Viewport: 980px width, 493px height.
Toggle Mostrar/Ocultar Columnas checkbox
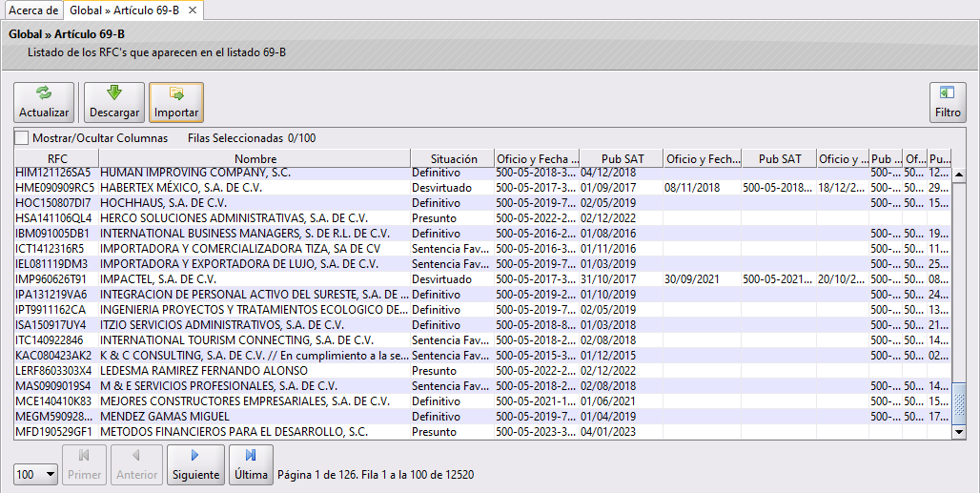pyautogui.click(x=22, y=138)
